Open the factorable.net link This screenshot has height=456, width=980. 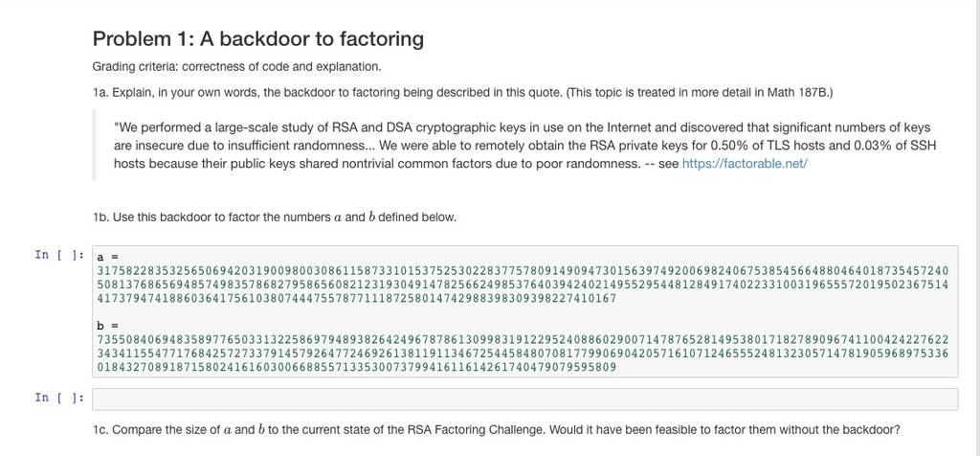point(745,164)
